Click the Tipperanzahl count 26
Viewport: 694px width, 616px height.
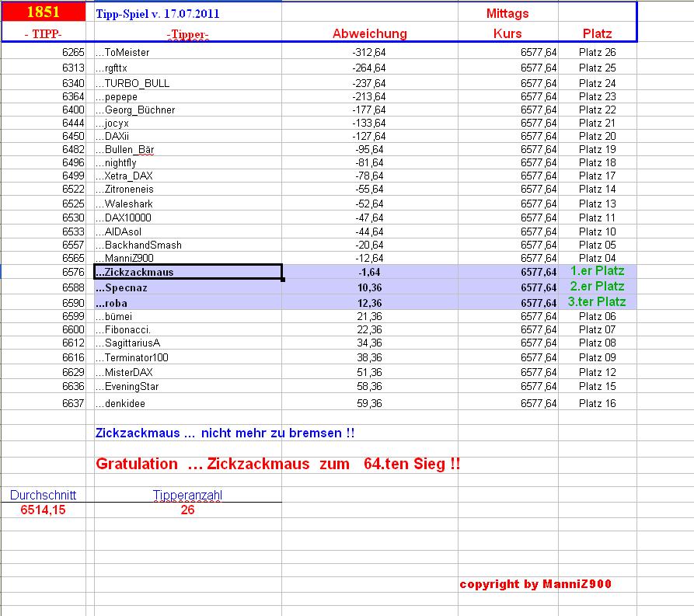pyautogui.click(x=187, y=509)
